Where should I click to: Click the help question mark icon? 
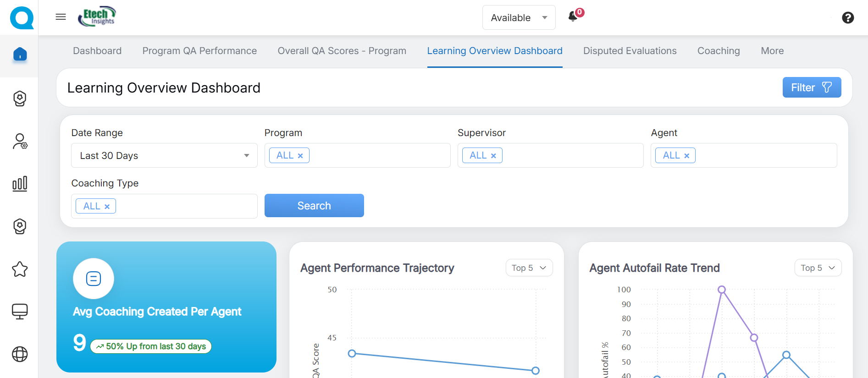coord(848,18)
